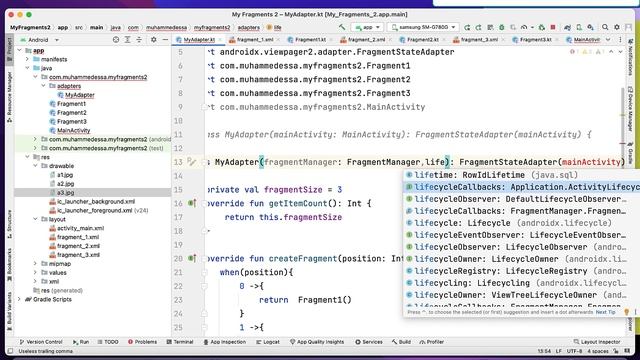Viewport: 640px width, 360px height.
Task: Open the samsung SM-G780G device dropdown
Action: click(x=423, y=27)
